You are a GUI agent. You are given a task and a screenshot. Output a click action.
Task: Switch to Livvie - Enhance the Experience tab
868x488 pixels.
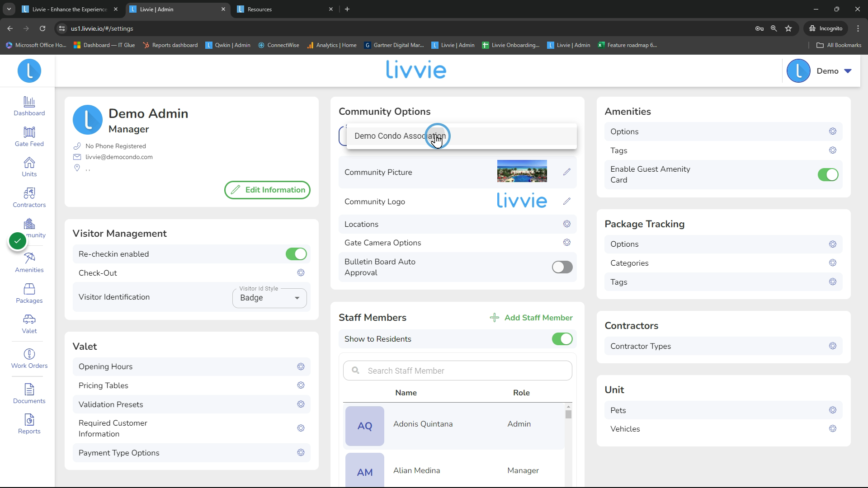pos(70,9)
